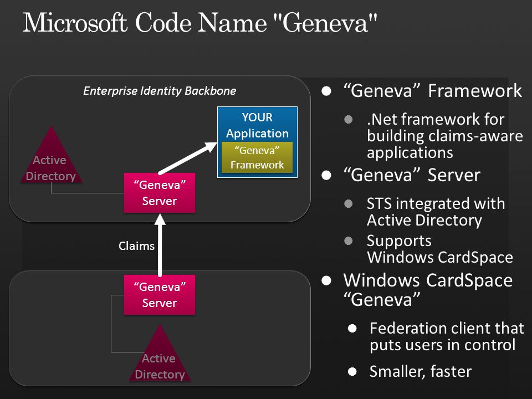Click the "Geneva" Server bullet heading
532x399 pixels.
point(412,176)
